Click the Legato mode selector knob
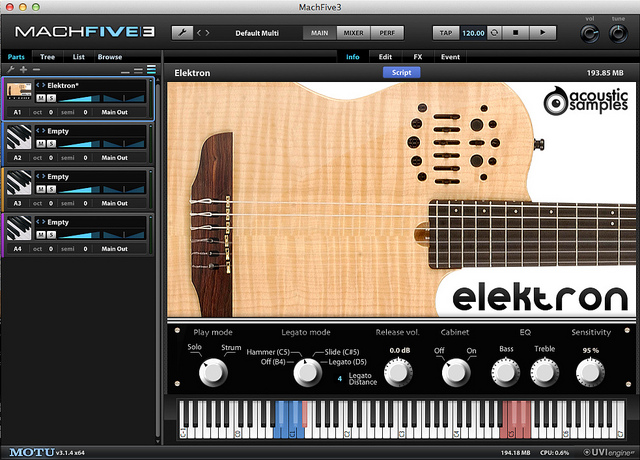Image resolution: width=640 pixels, height=460 pixels. (x=307, y=373)
